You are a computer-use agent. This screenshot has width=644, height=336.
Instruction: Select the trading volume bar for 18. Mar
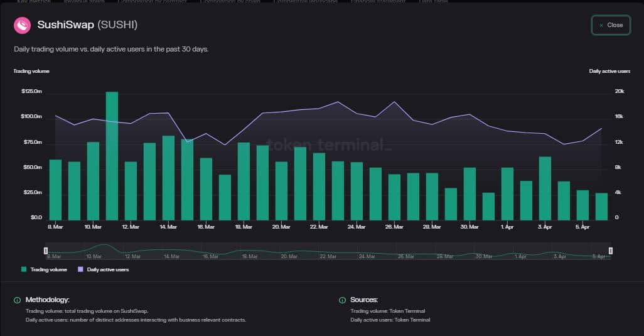point(244,181)
